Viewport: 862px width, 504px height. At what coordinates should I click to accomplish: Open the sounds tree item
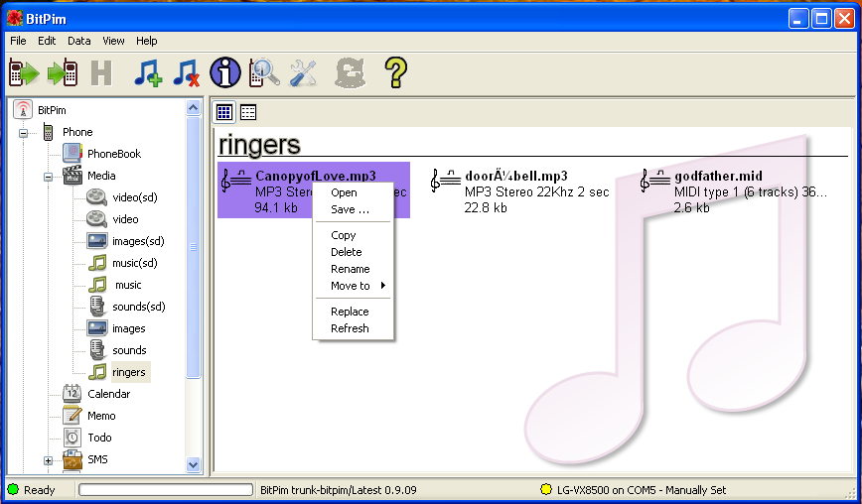[x=129, y=350]
